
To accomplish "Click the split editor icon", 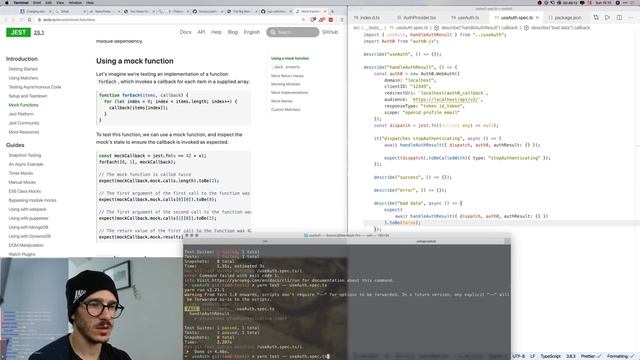I will click(619, 18).
